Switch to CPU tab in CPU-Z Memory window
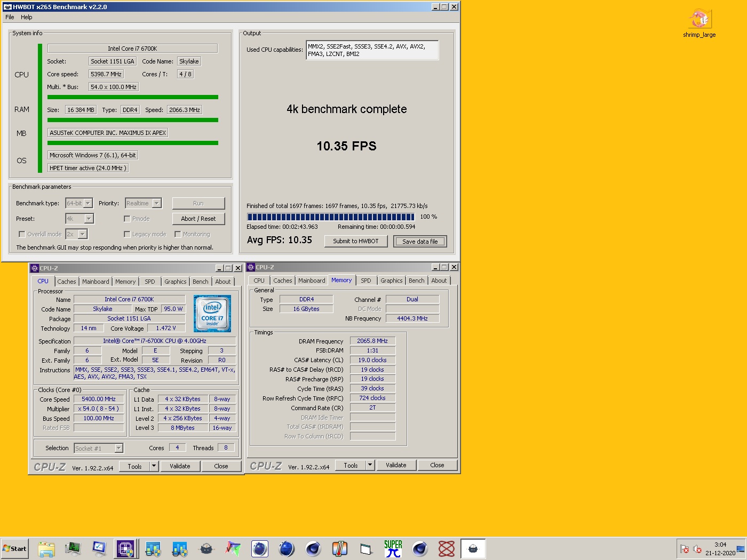The width and height of the screenshot is (747, 560). (259, 281)
